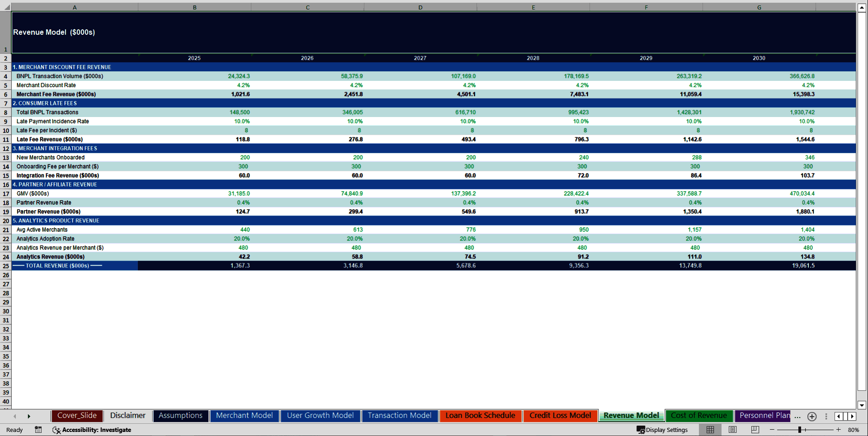Select Page Break Preview view icon
This screenshot has height=436, width=868.
[x=754, y=430]
